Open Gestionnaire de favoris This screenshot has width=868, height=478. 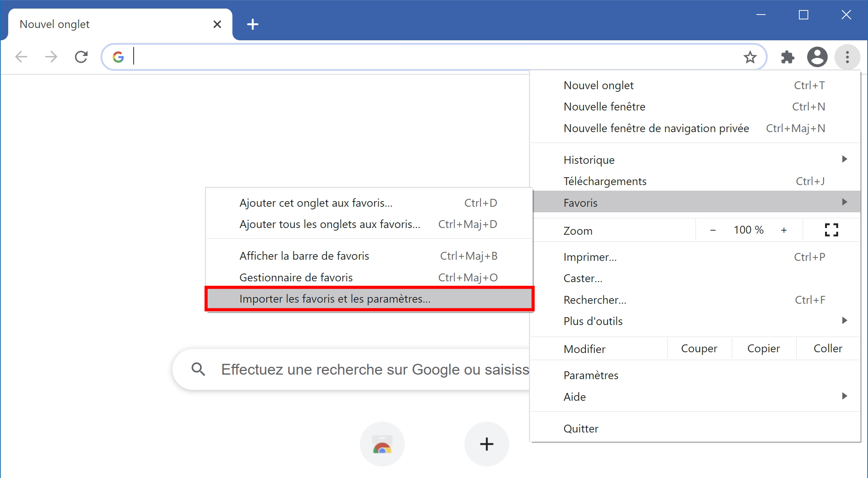click(x=369, y=278)
